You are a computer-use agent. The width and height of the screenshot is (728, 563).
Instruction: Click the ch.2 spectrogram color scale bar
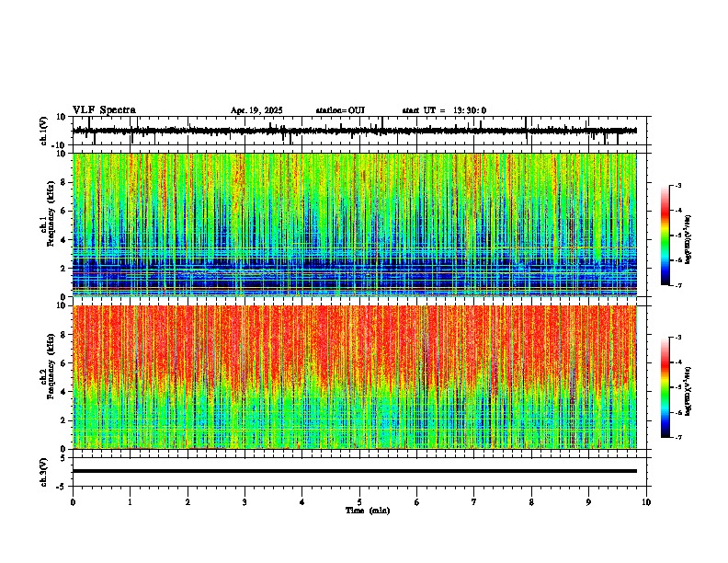point(665,387)
